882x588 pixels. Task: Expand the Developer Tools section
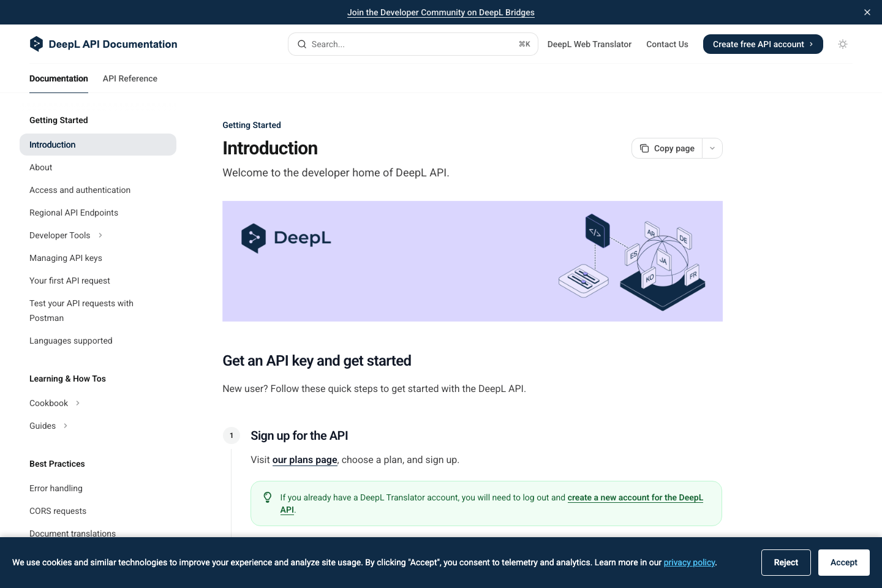[x=100, y=235]
